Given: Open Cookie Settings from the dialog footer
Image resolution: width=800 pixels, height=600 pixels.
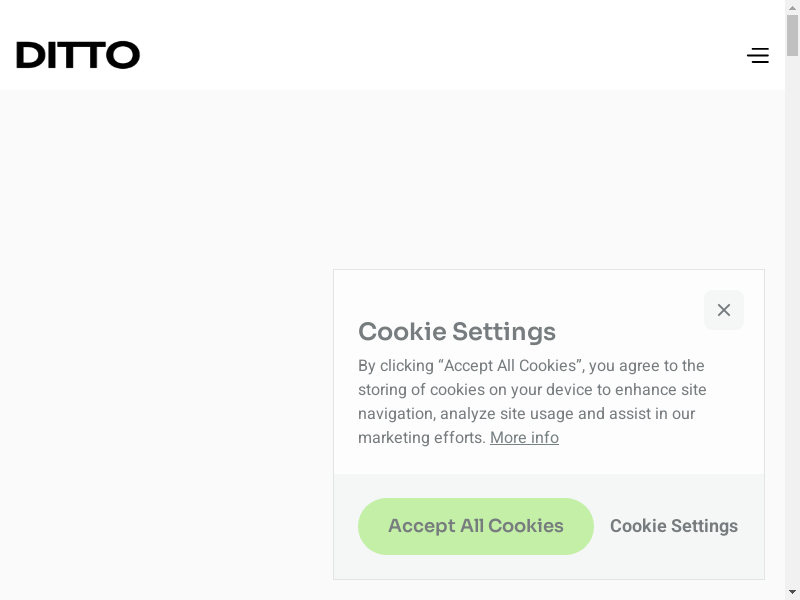Looking at the screenshot, I should pyautogui.click(x=674, y=526).
